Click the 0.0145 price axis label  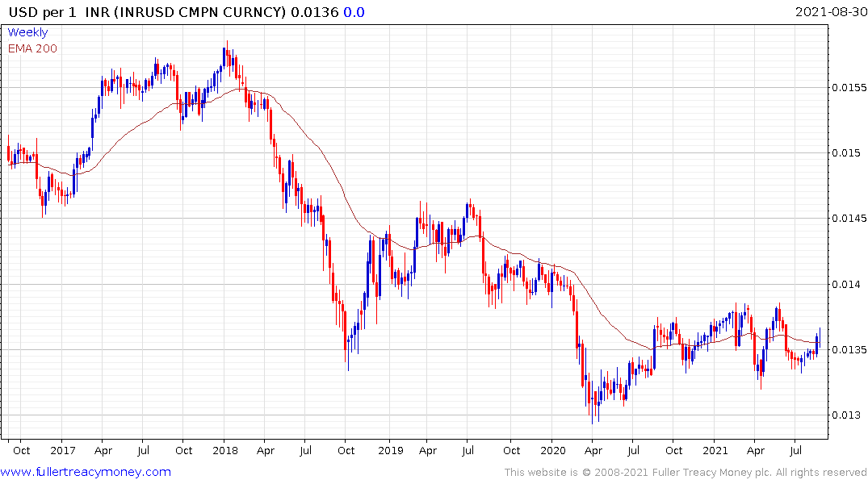849,219
